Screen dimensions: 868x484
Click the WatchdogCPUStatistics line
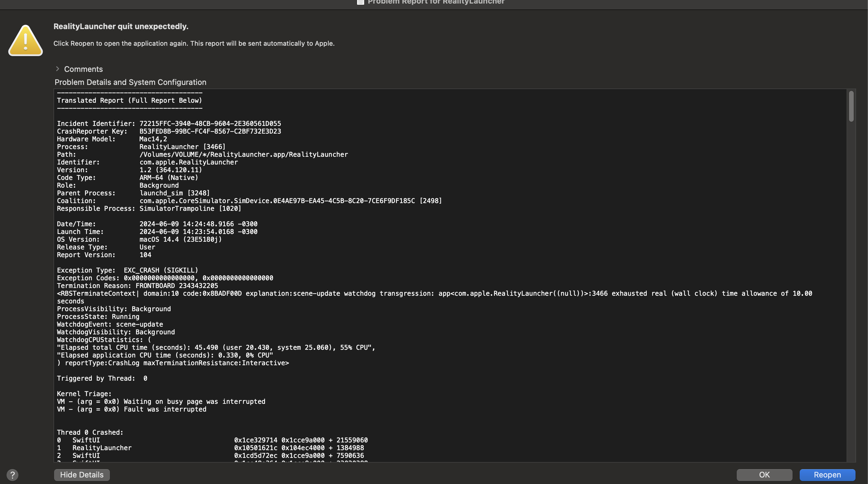pyautogui.click(x=104, y=340)
